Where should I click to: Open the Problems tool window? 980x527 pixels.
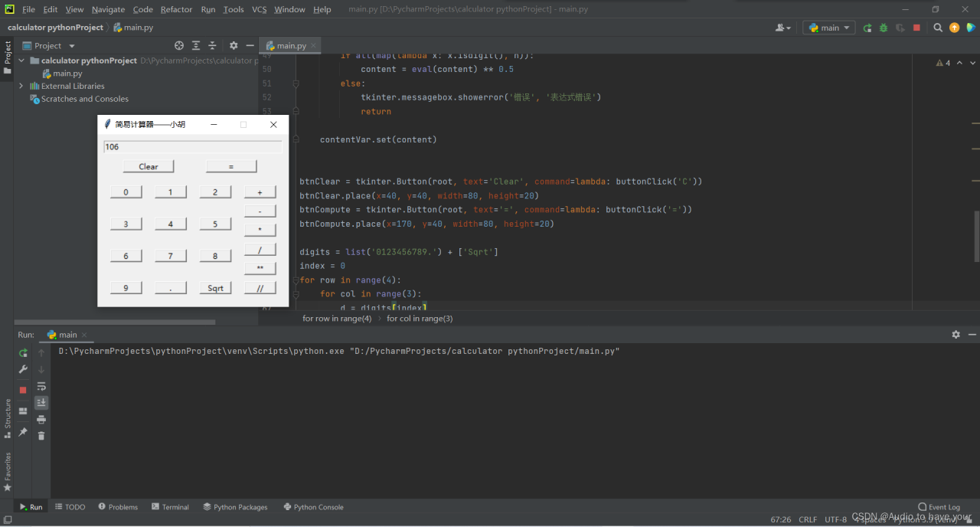coord(118,507)
